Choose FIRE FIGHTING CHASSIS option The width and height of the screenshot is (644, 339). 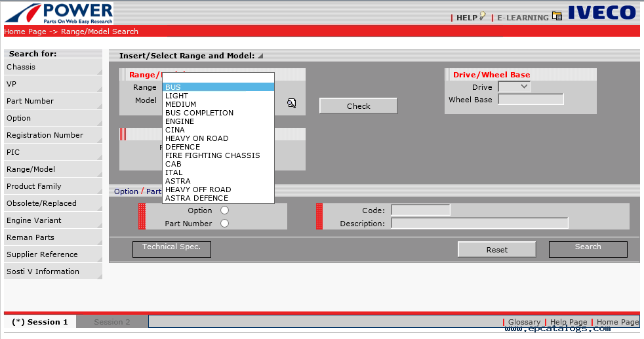pos(218,155)
